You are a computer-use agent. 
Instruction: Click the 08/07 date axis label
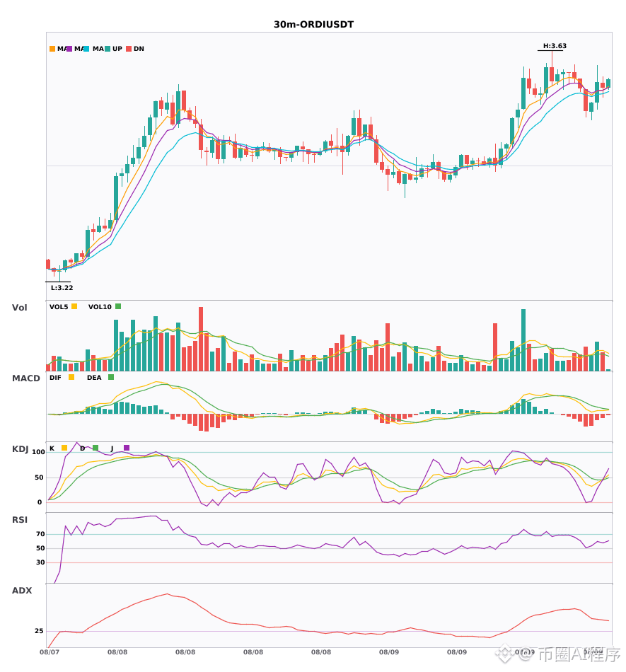click(x=50, y=652)
